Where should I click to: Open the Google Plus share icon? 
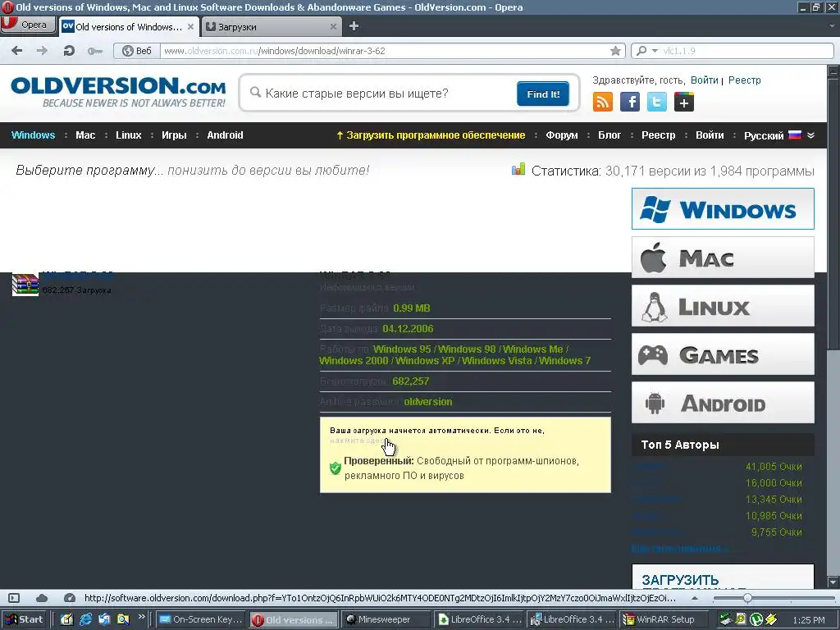coord(683,102)
